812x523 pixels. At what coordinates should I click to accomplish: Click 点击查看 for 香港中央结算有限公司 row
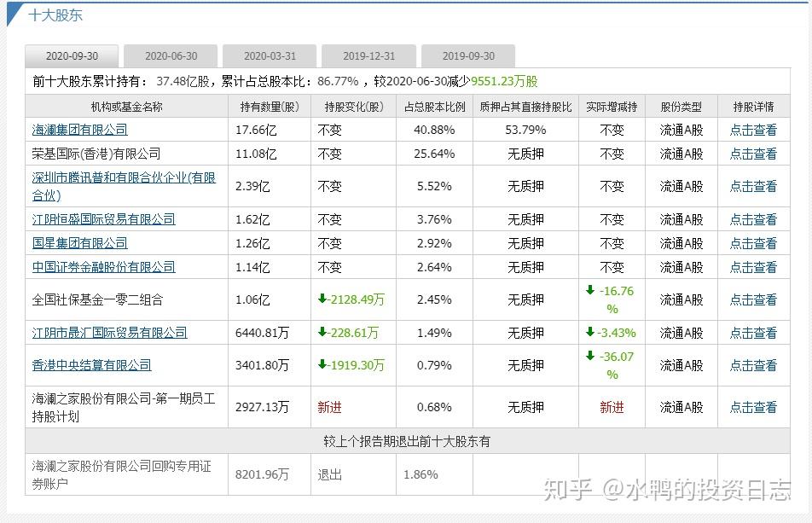click(753, 365)
